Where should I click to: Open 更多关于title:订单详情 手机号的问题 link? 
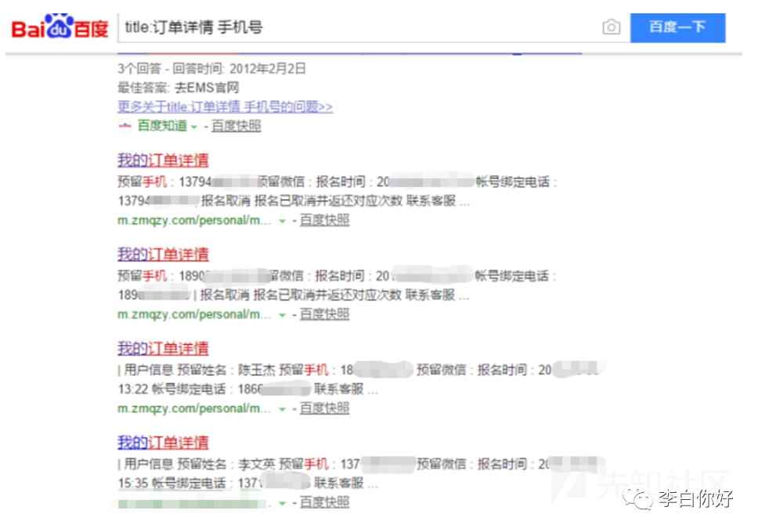tap(226, 106)
